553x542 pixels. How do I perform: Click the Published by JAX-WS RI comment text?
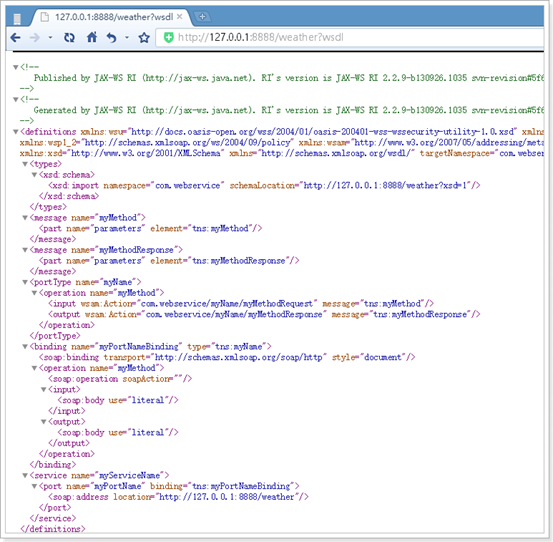coord(288,78)
